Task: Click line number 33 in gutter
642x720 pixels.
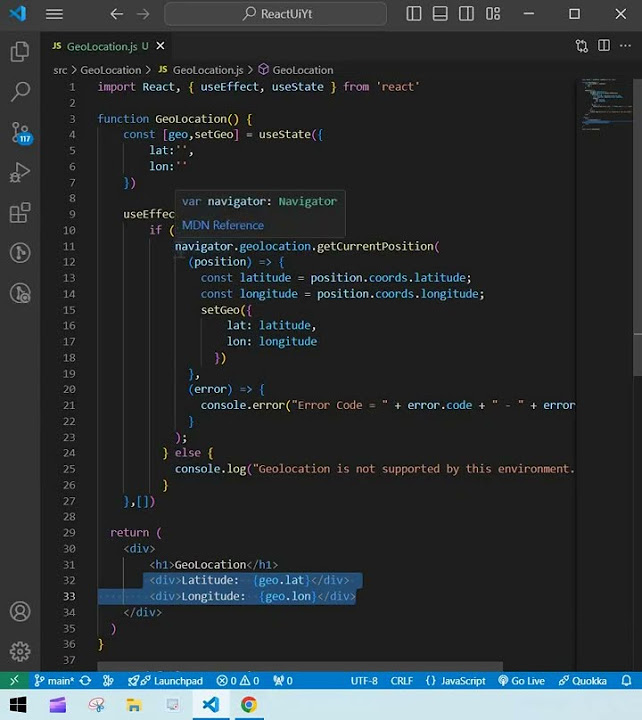Action: tap(69, 596)
